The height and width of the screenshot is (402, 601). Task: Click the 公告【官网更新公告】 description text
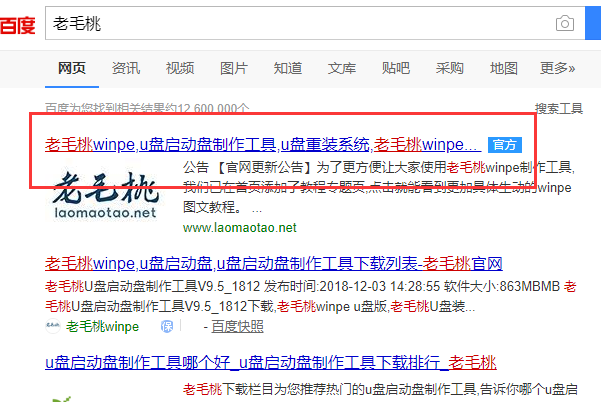point(379,187)
